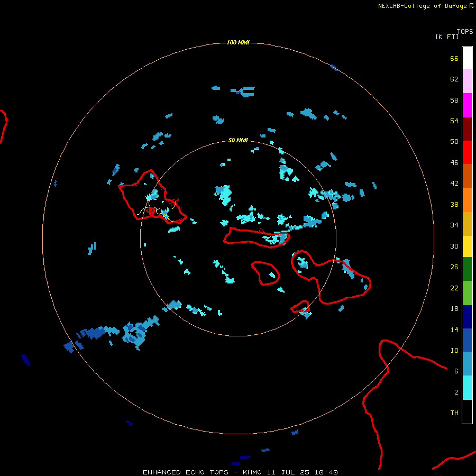The height and width of the screenshot is (476, 476).
Task: Click the 66 legend value
Action: (454, 58)
